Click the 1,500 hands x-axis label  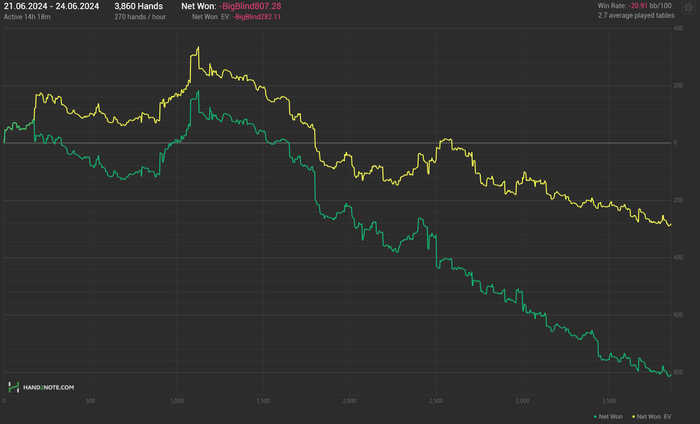click(263, 401)
